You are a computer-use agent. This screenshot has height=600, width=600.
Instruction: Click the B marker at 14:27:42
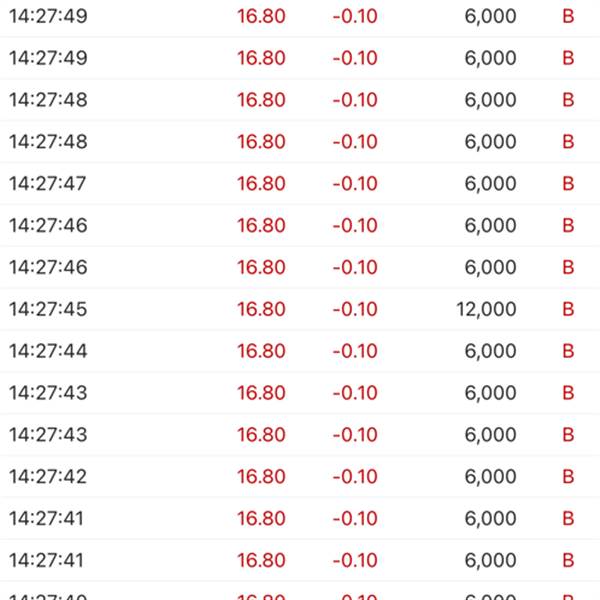568,476
